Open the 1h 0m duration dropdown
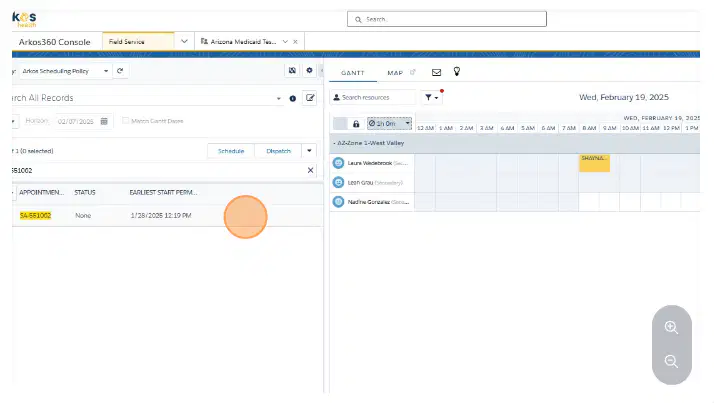The width and height of the screenshot is (714, 403). point(390,123)
